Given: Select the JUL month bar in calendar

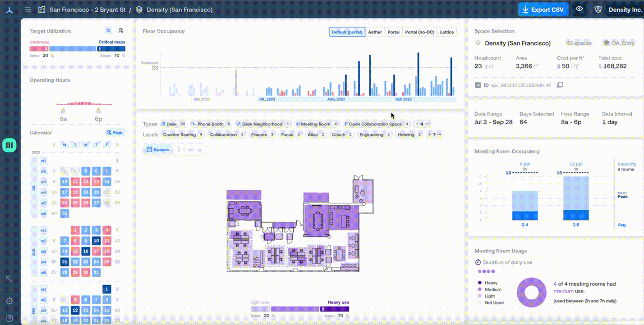Looking at the screenshot, I should [33, 187].
